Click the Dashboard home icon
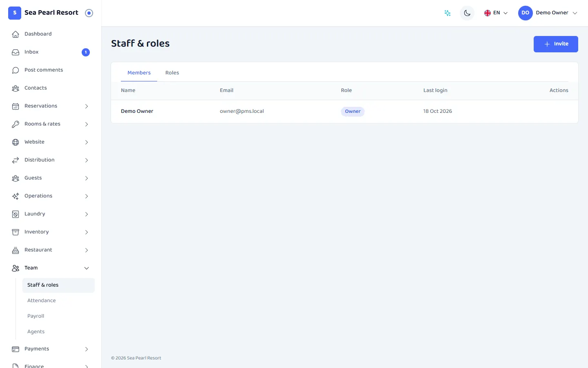The height and width of the screenshot is (368, 588). click(x=16, y=34)
